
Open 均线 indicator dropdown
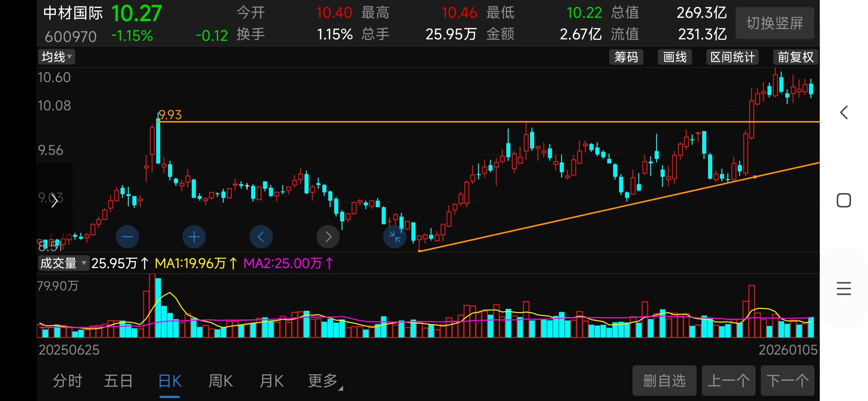coord(56,57)
